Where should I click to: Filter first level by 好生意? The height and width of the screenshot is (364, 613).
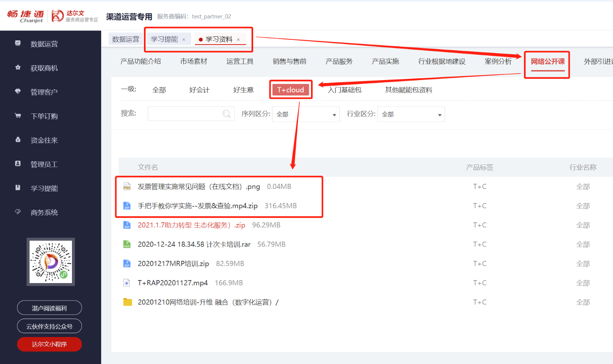point(243,90)
